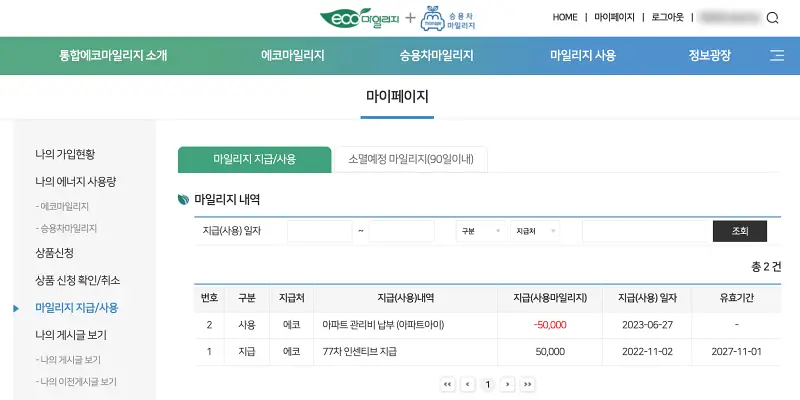
Task: Select page number 1 in pagination
Action: [487, 384]
